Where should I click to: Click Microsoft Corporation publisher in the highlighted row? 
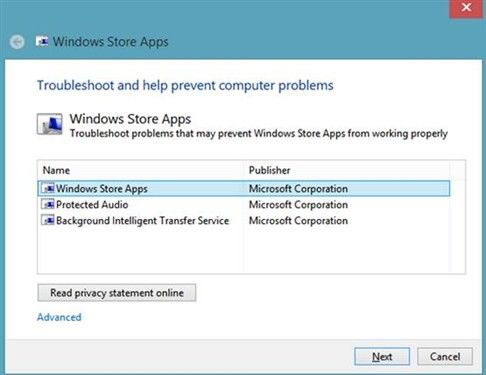coord(298,189)
